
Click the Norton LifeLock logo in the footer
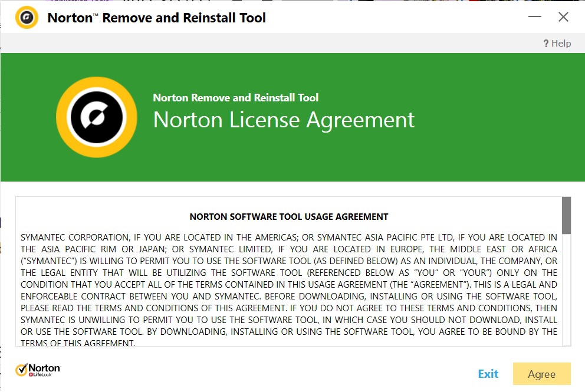(38, 370)
